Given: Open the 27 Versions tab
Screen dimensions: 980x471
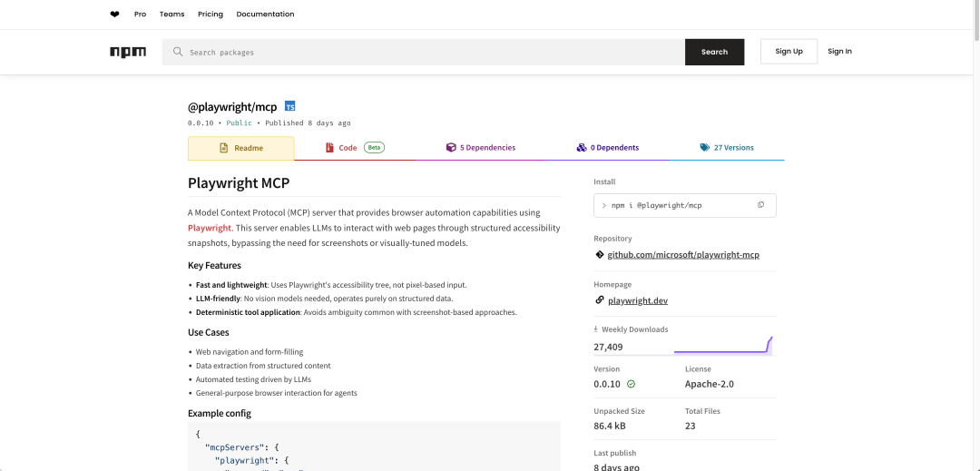Looking at the screenshot, I should coord(726,148).
